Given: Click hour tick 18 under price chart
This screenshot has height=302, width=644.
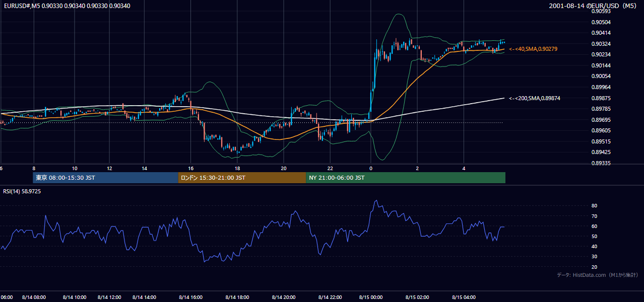Looking at the screenshot, I should tap(237, 168).
